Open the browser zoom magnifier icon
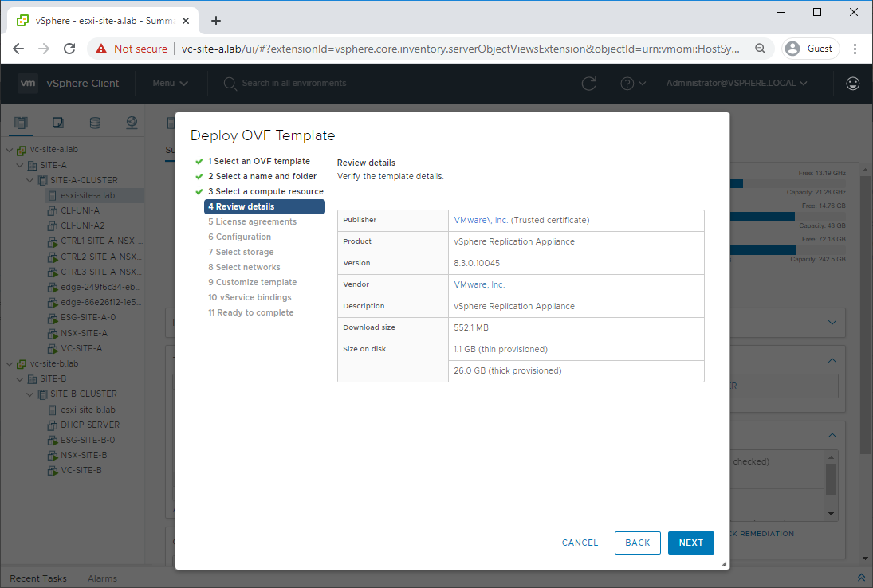Screen dimensions: 873x588 click(x=760, y=49)
